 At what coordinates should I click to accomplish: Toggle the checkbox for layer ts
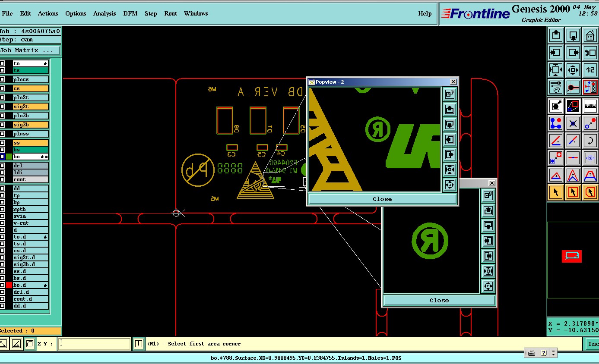coord(2,70)
